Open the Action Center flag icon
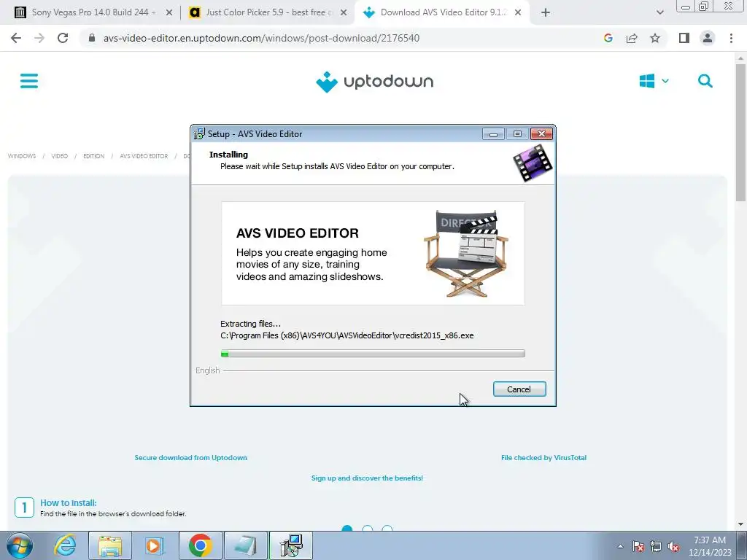This screenshot has width=747, height=560. [638, 546]
